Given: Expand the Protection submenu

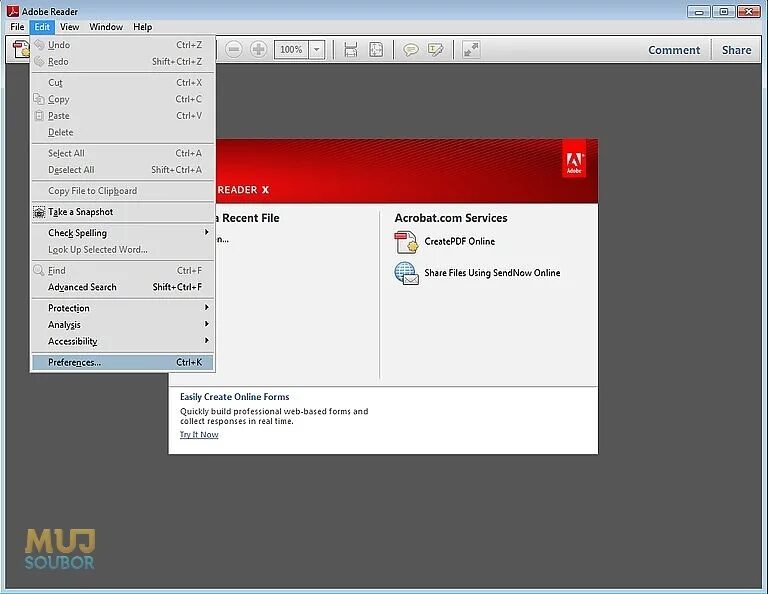Looking at the screenshot, I should [123, 308].
